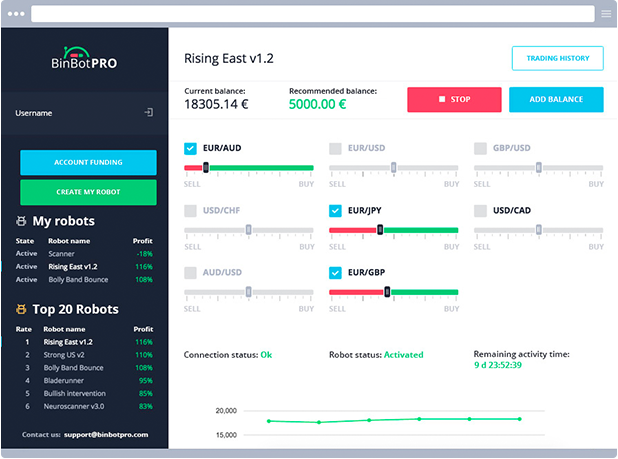Click the robot icon next to My robots
Viewport: 618px width, 459px height.
[x=21, y=221]
